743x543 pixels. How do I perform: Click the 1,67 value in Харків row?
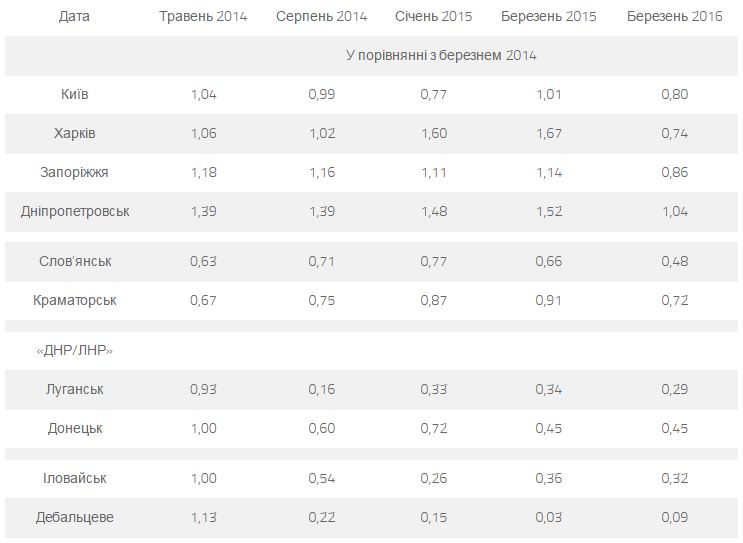pos(548,133)
